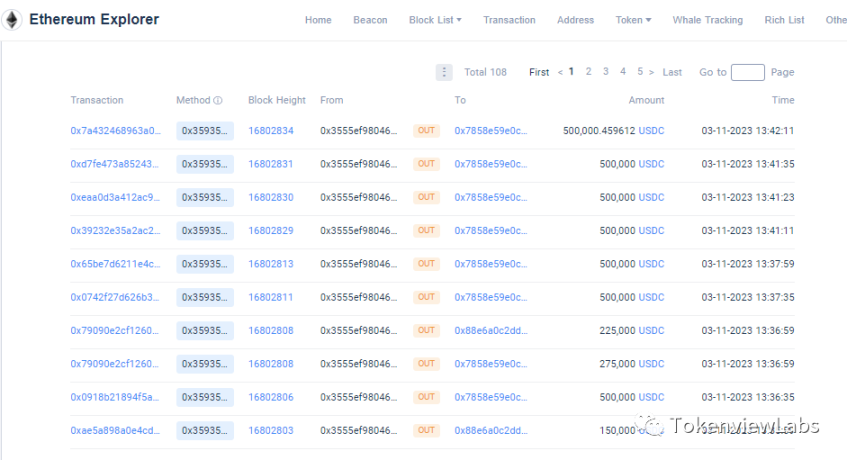Viewport: 847px width, 460px height.
Task: Click the Method info circle icon
Action: tap(217, 101)
